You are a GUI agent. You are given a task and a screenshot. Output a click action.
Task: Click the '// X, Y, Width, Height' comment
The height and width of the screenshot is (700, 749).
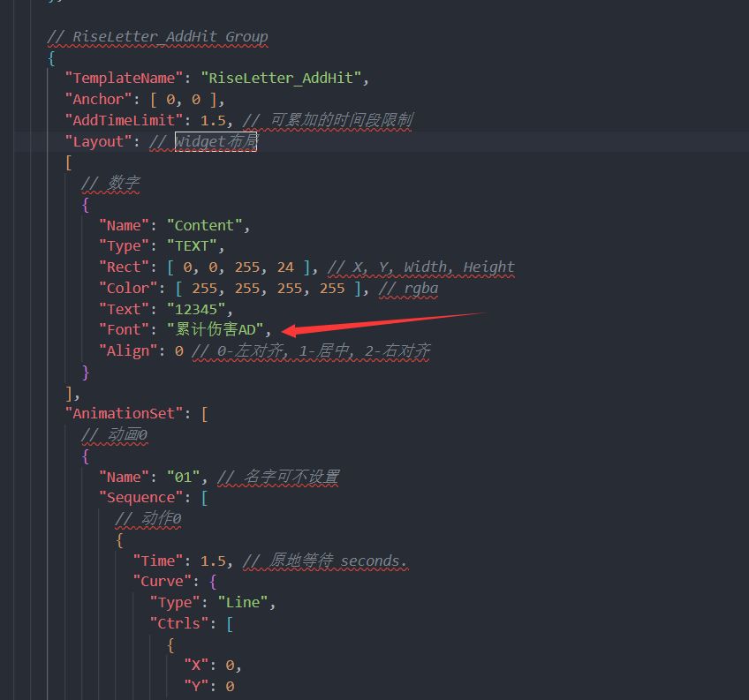[421, 267]
